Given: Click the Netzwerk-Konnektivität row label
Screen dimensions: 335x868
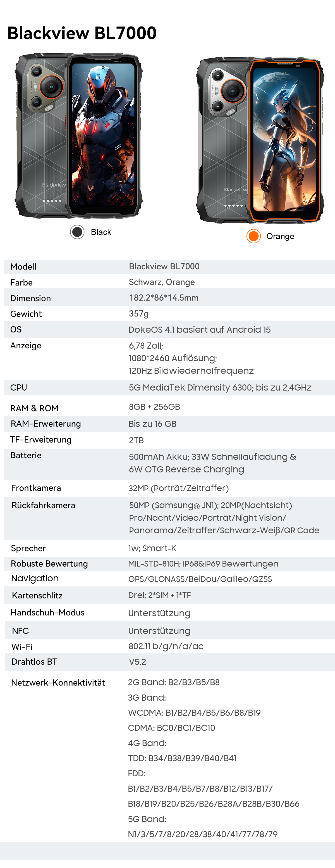Looking at the screenshot, I should [58, 683].
